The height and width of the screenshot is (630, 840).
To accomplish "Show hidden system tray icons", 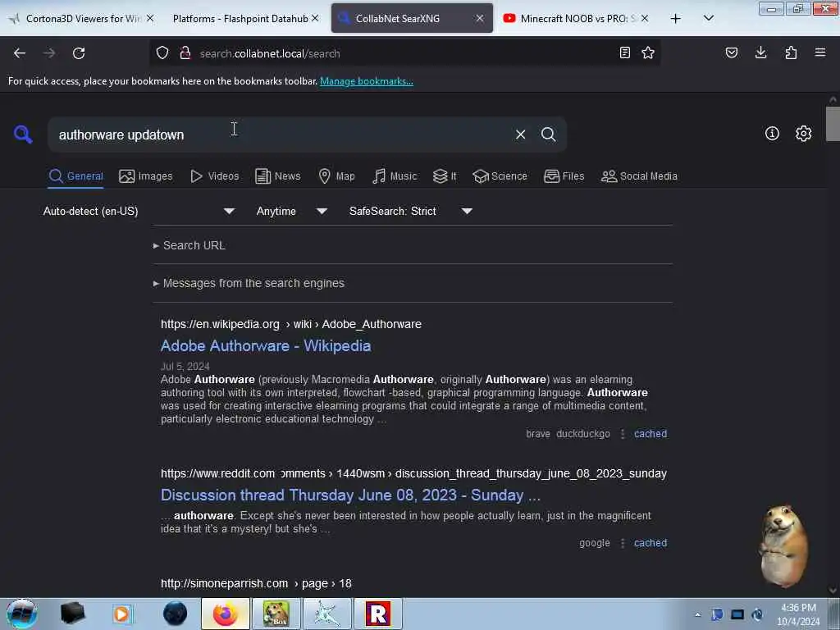I will coord(697,614).
